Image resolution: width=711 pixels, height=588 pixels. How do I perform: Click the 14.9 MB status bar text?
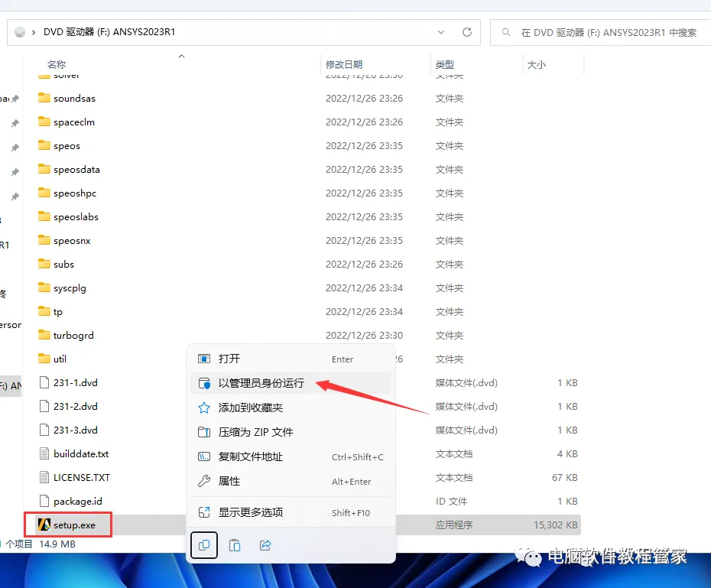pos(57,544)
